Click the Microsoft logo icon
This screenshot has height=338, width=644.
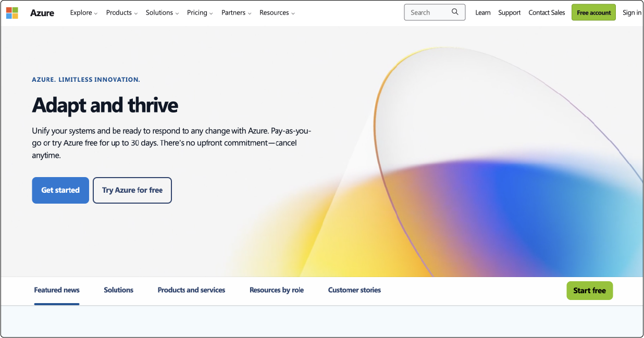point(12,12)
